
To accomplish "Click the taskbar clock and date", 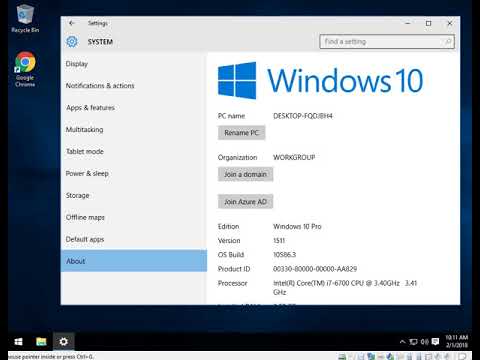I will [x=456, y=341].
